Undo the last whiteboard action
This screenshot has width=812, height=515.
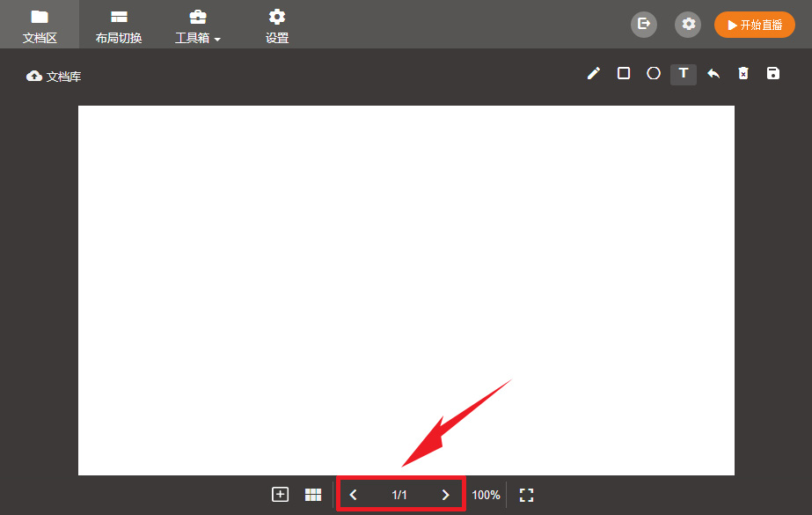[713, 74]
